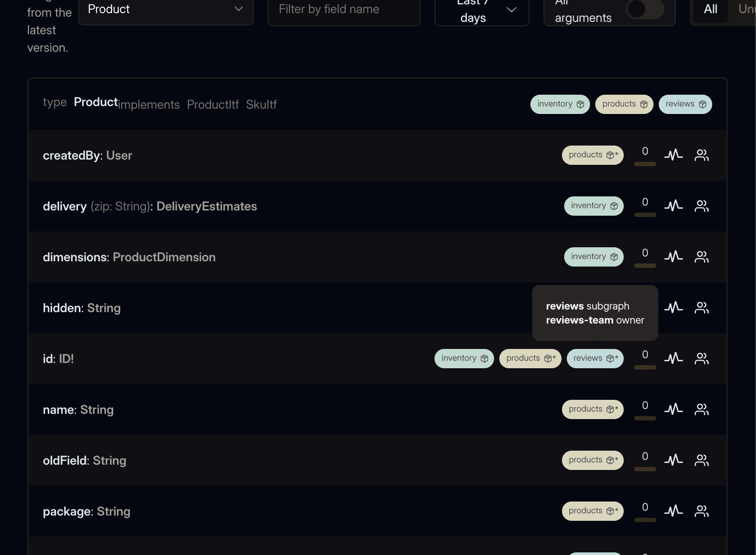Click the usage graph icon for createdBy field
Screen dimensions: 756x555
(x=673, y=155)
